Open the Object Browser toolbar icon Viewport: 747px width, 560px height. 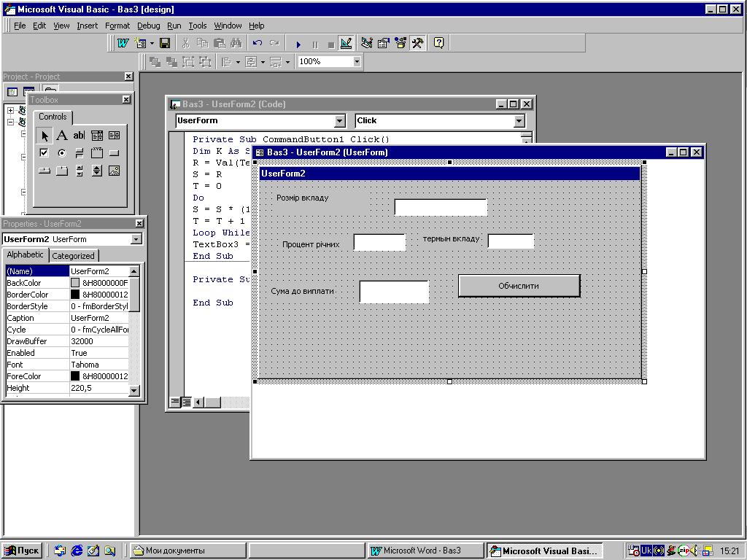click(400, 43)
